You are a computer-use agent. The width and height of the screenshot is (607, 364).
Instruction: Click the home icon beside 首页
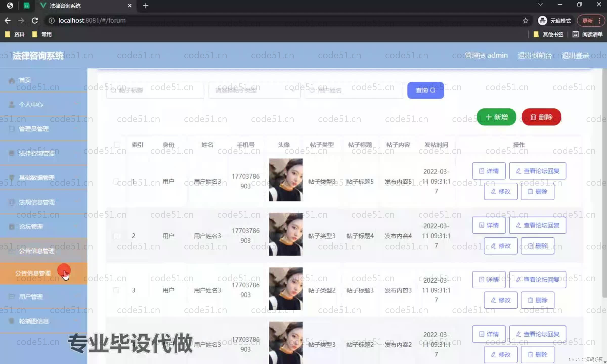[x=12, y=80]
